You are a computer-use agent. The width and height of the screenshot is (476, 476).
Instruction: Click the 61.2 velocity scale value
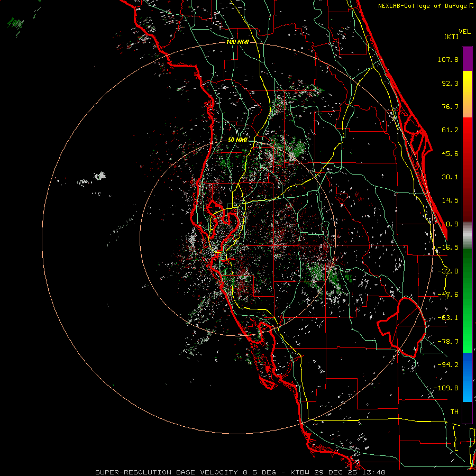click(450, 130)
